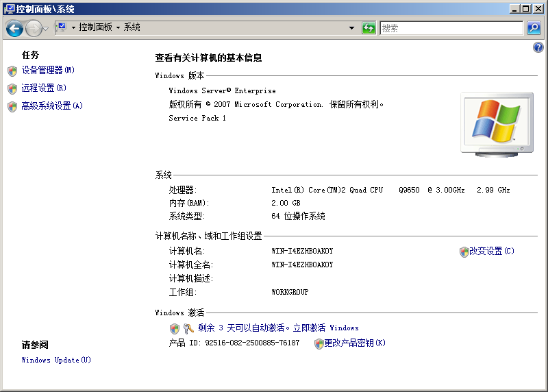Screen dimensions: 548x392
Task: Click the WIN-I4EZHBOAKOY value beside 计算机全名
Action: click(302, 265)
